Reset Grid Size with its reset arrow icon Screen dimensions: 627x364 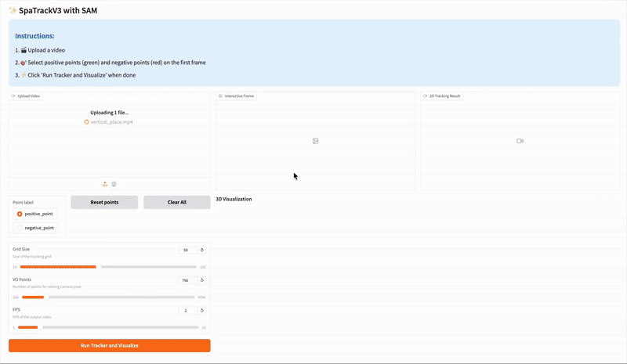click(x=202, y=250)
